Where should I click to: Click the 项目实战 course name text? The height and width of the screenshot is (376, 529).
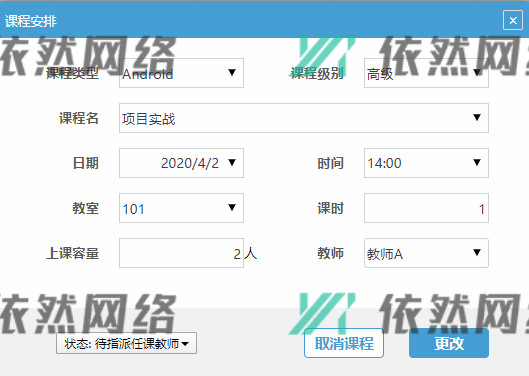149,119
